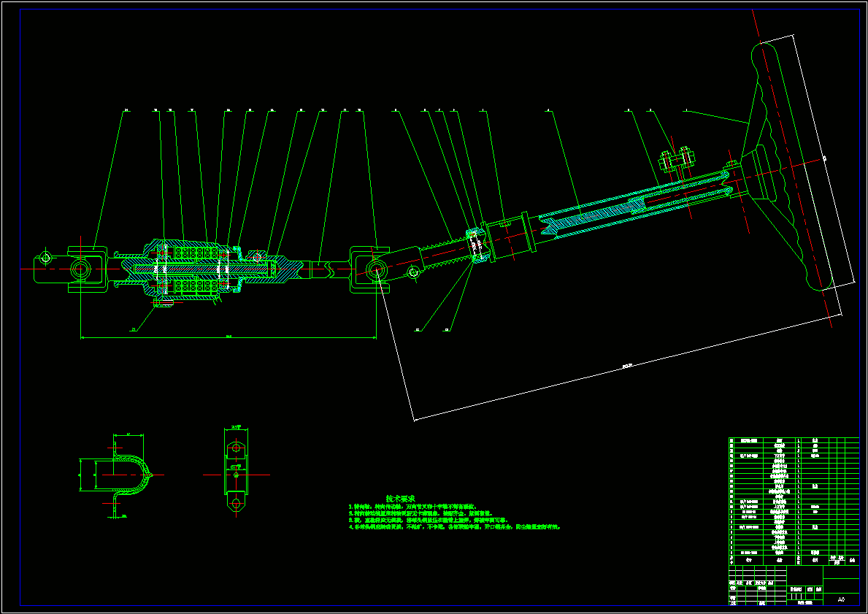
Task: Click the universal joint yoke at the far left end
Action: 71,269
